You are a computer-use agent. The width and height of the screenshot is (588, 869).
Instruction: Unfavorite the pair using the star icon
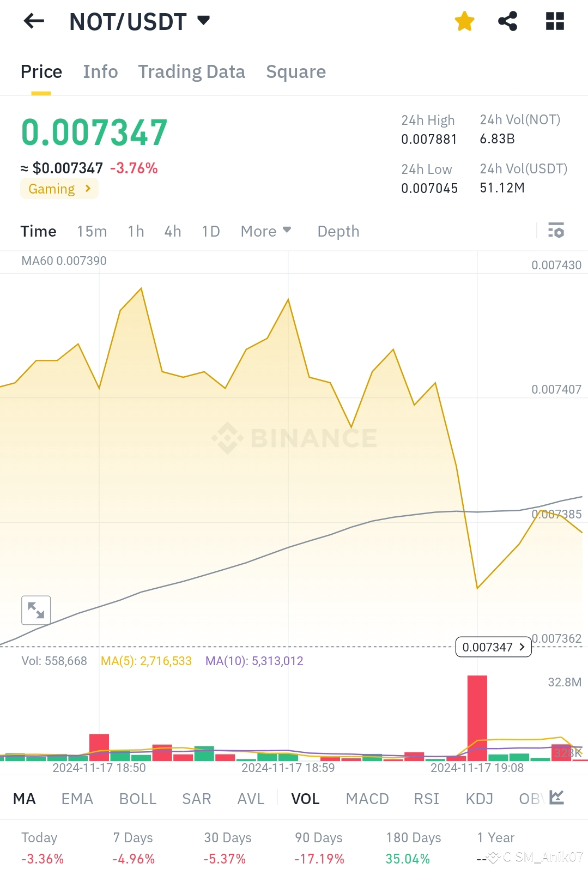(464, 22)
